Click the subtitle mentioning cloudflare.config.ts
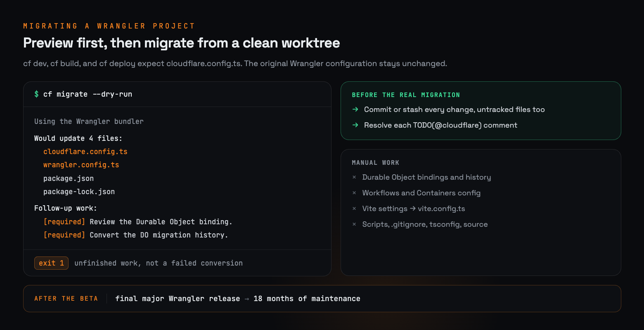 pyautogui.click(x=235, y=64)
